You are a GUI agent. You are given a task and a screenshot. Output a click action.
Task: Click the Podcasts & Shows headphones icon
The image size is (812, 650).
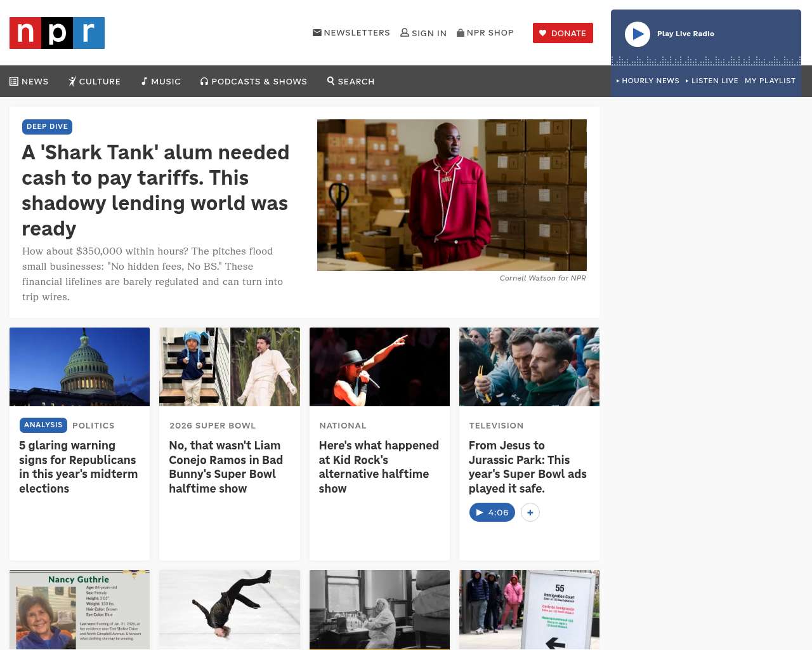[x=204, y=81]
